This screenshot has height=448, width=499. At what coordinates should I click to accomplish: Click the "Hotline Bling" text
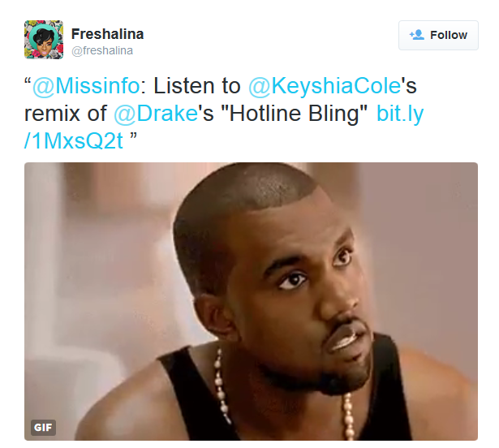point(294,114)
